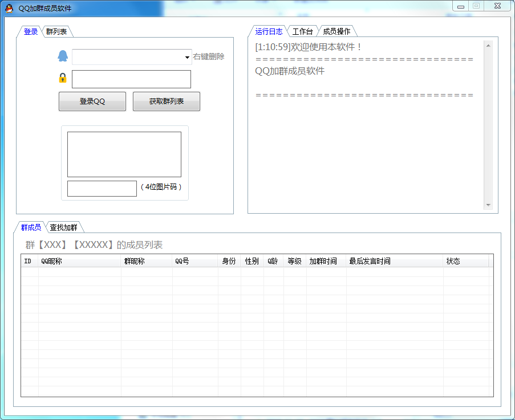Viewport: 515px width, 420px height.
Task: Close the QQ加群成员软件 window
Action: point(497,6)
